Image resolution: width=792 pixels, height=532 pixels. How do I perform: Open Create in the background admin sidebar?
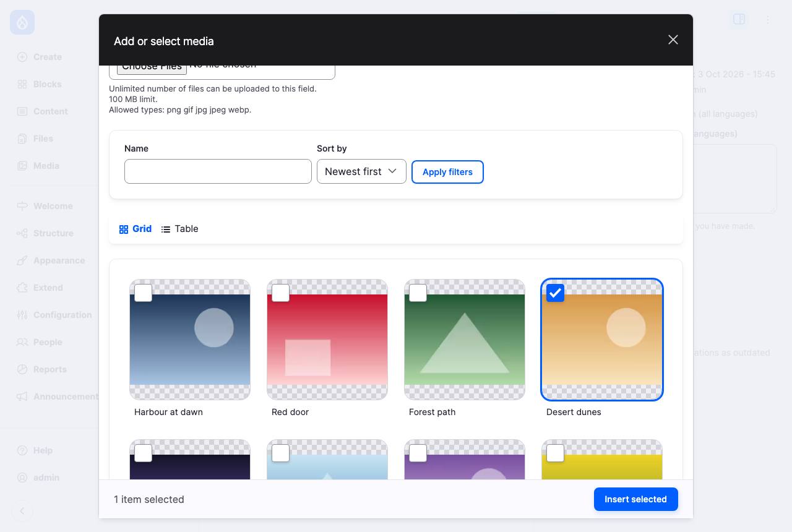(40, 57)
